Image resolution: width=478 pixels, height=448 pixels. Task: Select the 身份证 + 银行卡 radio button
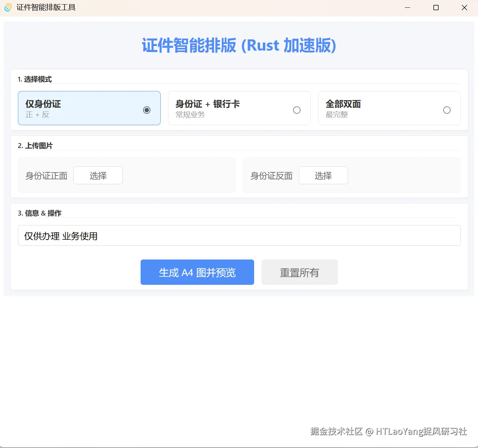point(297,110)
